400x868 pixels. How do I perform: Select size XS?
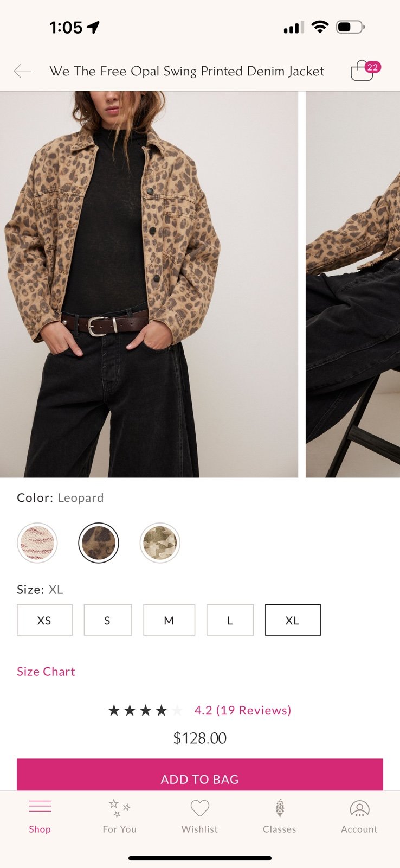[44, 620]
